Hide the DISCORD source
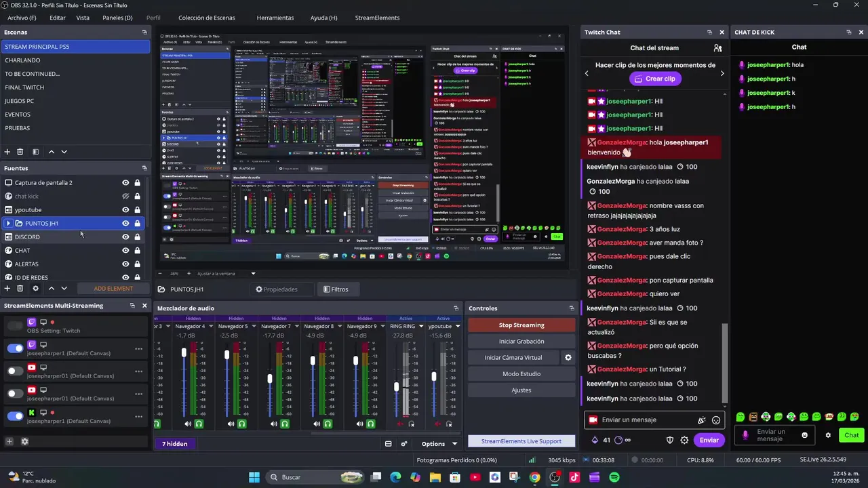 pos(125,237)
